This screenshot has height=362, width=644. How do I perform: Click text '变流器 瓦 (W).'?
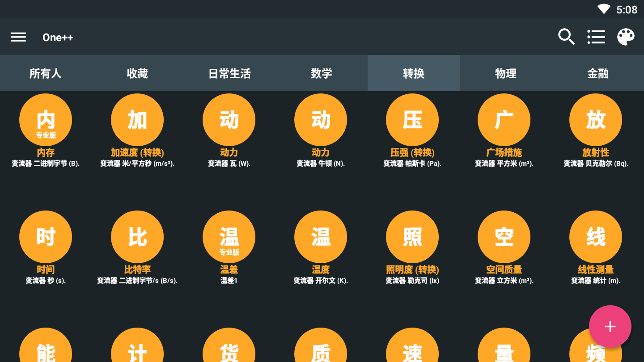(229, 164)
